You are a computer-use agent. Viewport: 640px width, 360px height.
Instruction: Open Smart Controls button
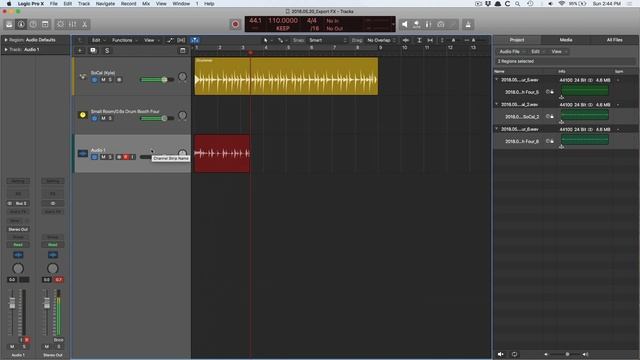pyautogui.click(x=60, y=24)
